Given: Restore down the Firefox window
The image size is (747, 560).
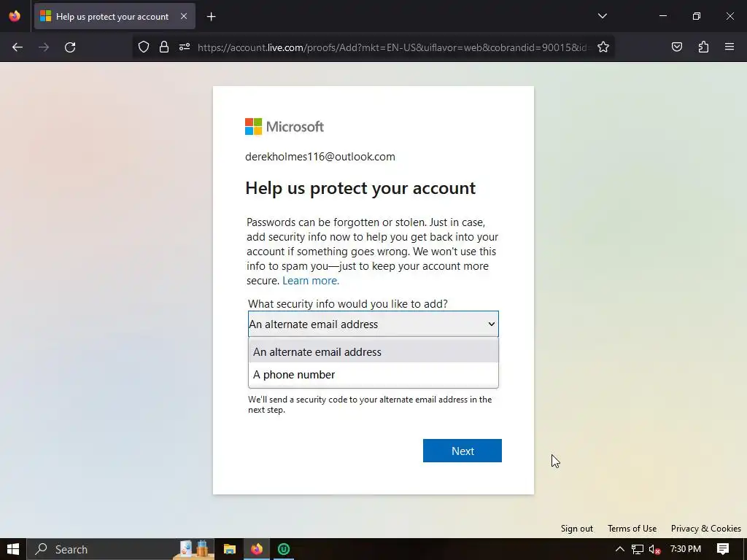Looking at the screenshot, I should [697, 16].
